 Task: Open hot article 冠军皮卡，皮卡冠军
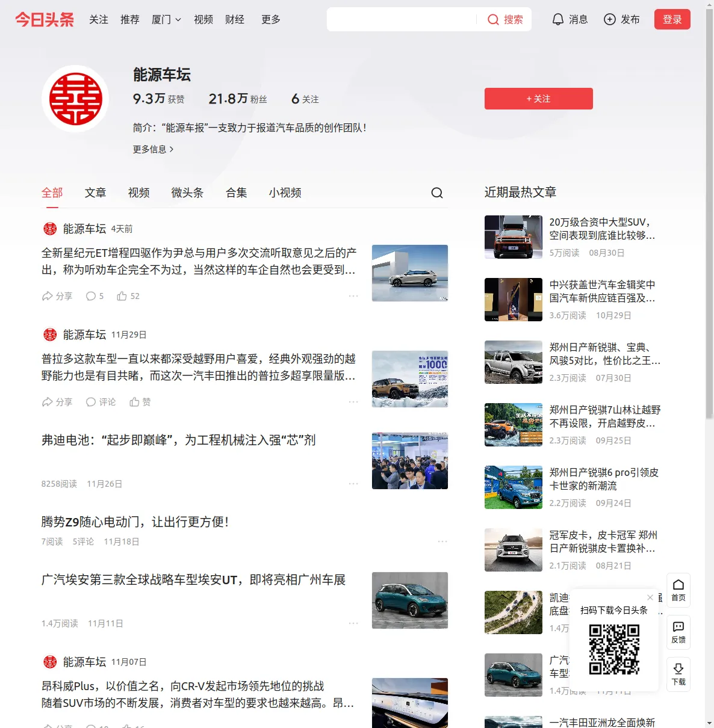(604, 541)
